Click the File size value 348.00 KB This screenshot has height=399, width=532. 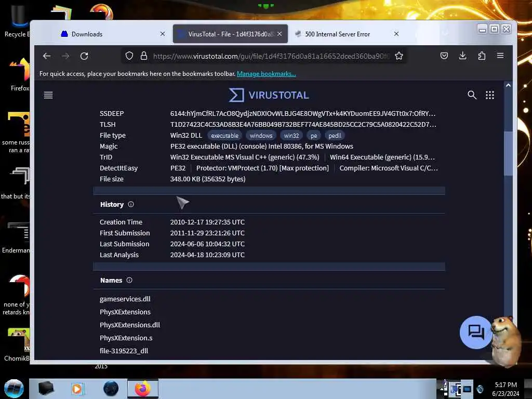pyautogui.click(x=208, y=179)
